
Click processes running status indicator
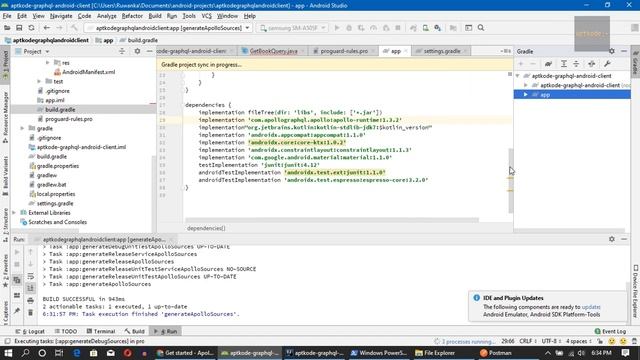(x=464, y=341)
